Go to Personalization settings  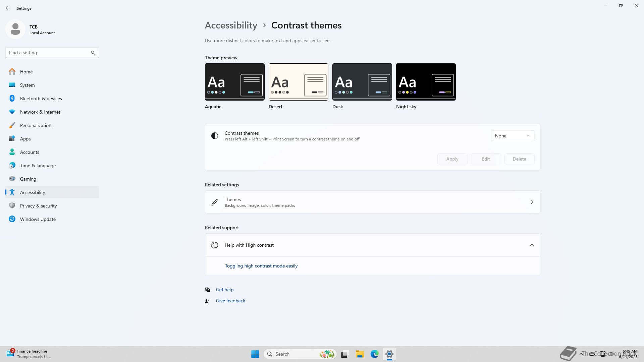coord(36,125)
